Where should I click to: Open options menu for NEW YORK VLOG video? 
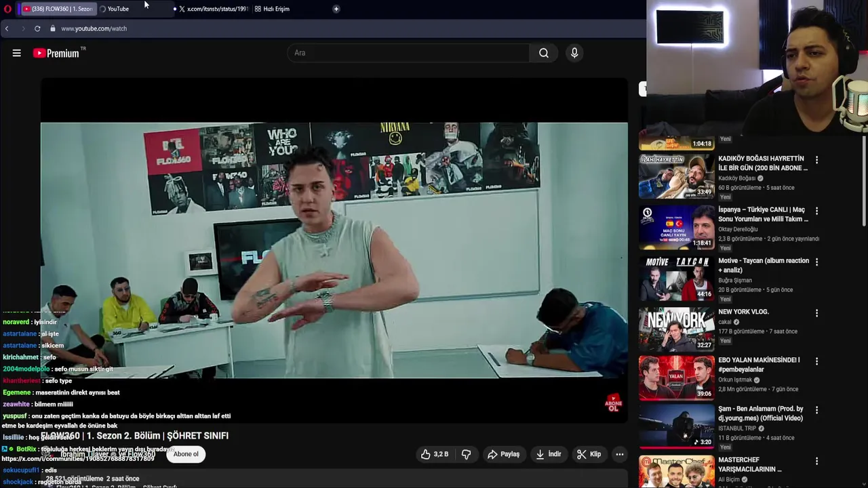[x=816, y=313]
